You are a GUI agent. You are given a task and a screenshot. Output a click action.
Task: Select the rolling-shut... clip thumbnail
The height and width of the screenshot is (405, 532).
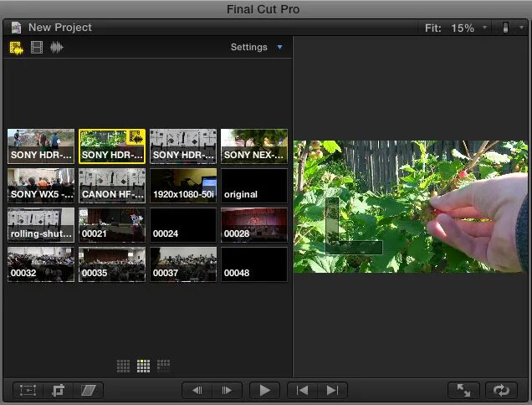[x=41, y=225]
